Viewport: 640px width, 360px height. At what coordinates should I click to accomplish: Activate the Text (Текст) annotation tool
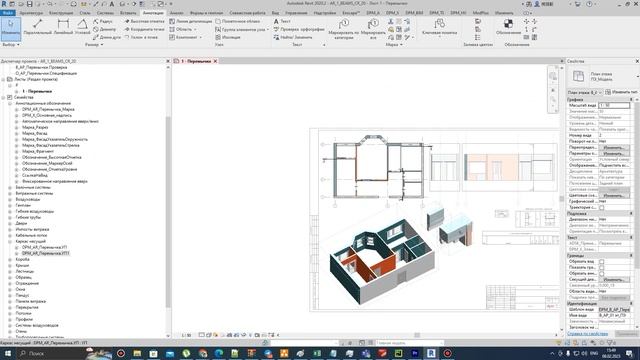click(x=282, y=21)
